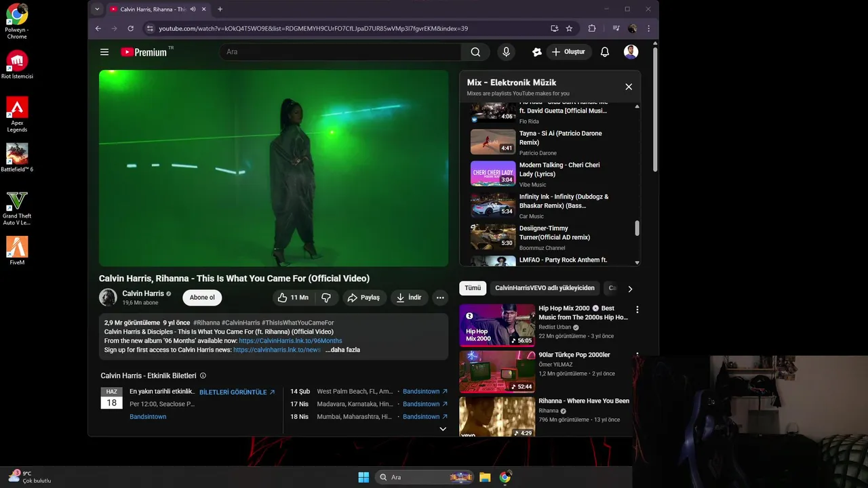Click the video player to pause

(x=273, y=168)
